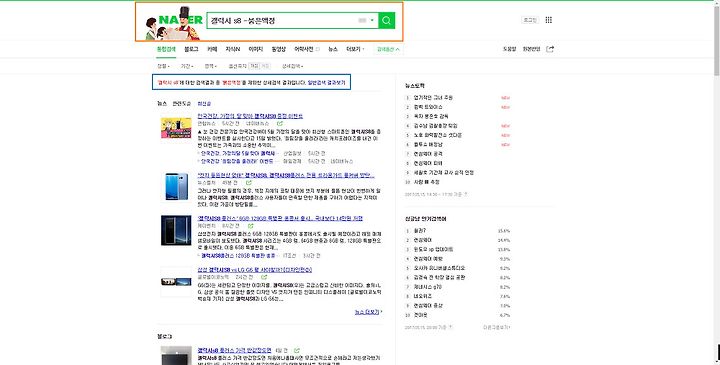Switch to the 이미지 tab

tap(255, 49)
